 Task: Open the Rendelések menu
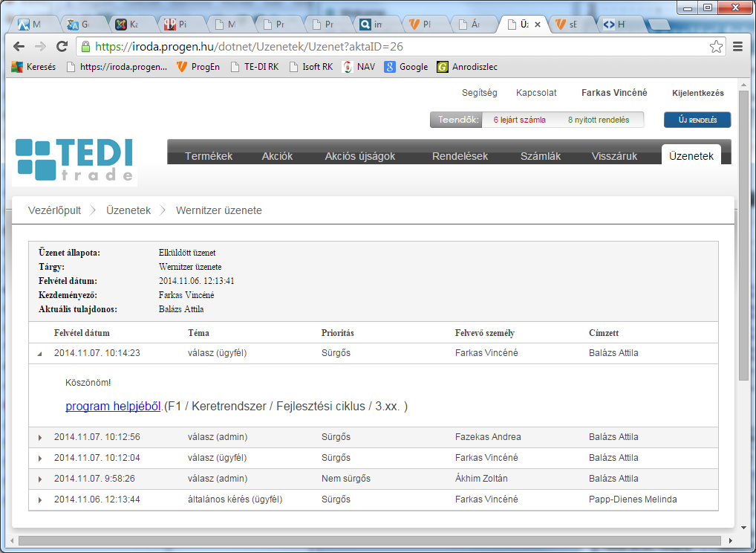pyautogui.click(x=460, y=156)
